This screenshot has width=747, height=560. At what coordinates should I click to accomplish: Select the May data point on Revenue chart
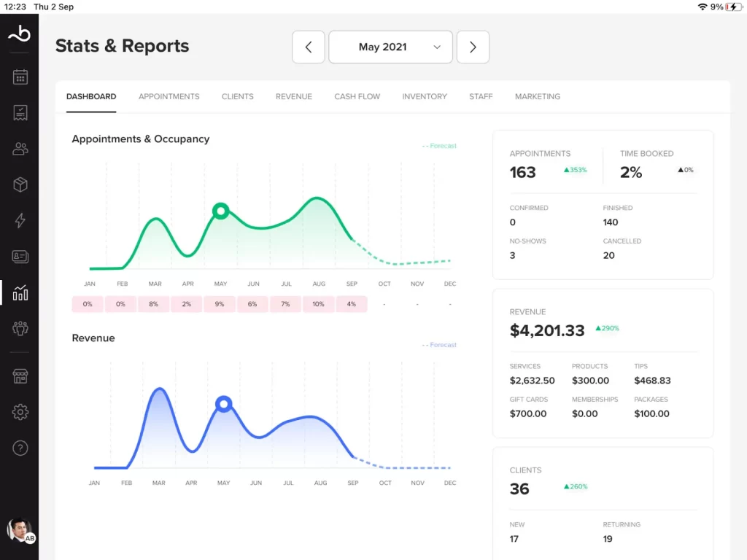click(x=224, y=404)
